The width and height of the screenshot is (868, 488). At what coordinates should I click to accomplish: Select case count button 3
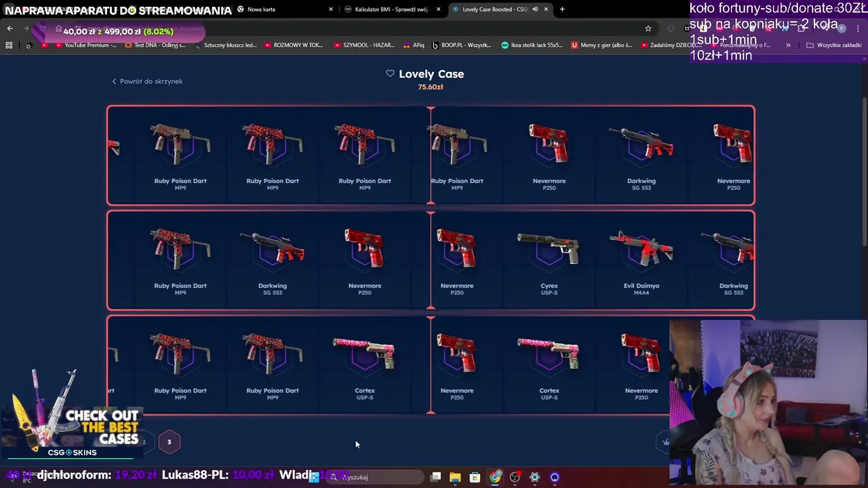point(170,442)
